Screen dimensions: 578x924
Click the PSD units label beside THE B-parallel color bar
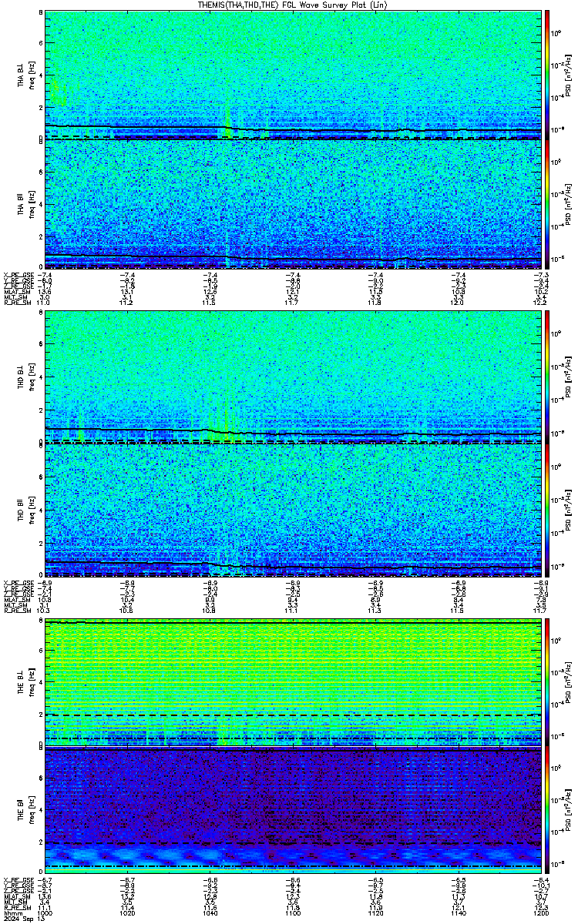[568, 810]
